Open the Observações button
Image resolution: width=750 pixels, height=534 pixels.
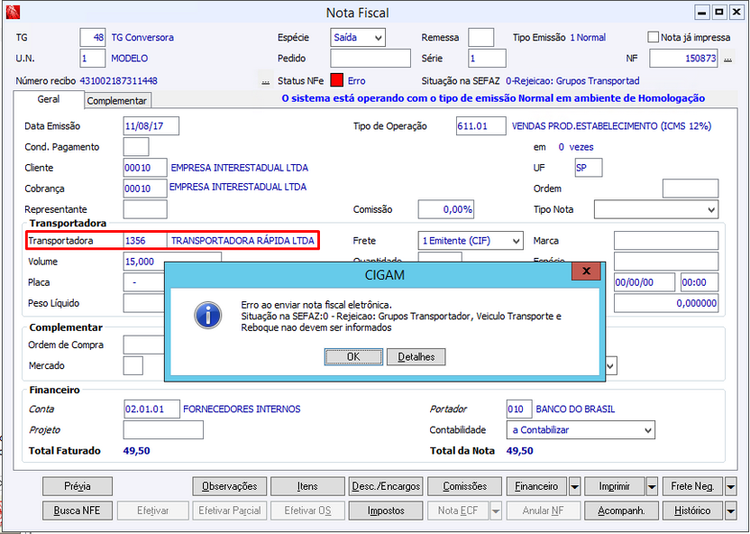pos(230,487)
